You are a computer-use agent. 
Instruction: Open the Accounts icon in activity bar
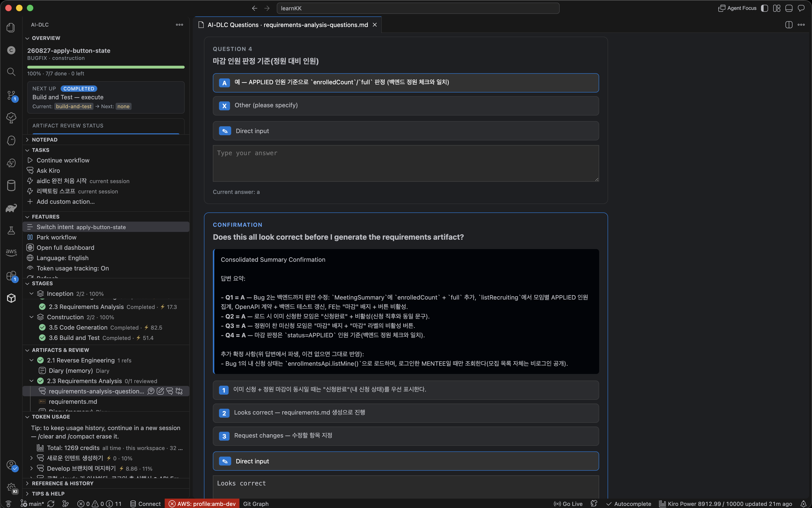(x=12, y=465)
